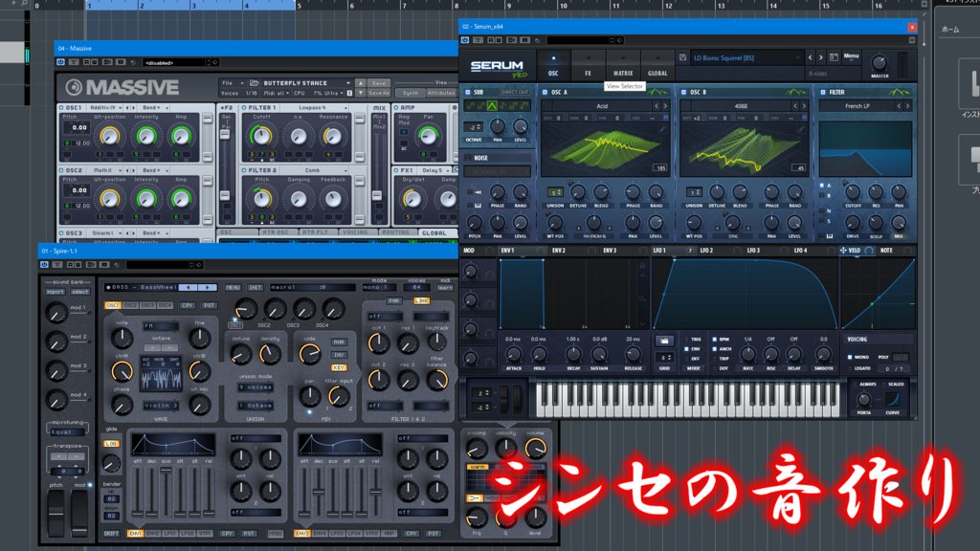This screenshot has height=551, width=980.
Task: Open Massive FX1 Delay S dropdown
Action: 435,170
